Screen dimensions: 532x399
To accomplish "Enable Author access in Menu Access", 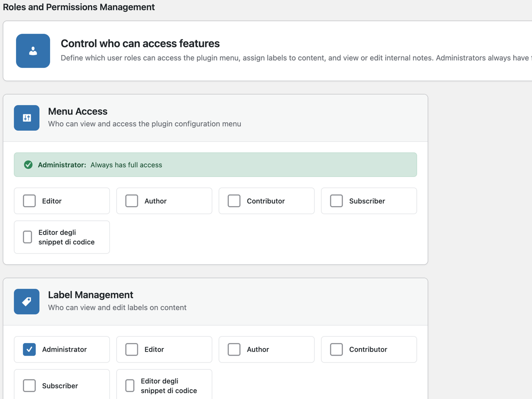I will tap(132, 200).
